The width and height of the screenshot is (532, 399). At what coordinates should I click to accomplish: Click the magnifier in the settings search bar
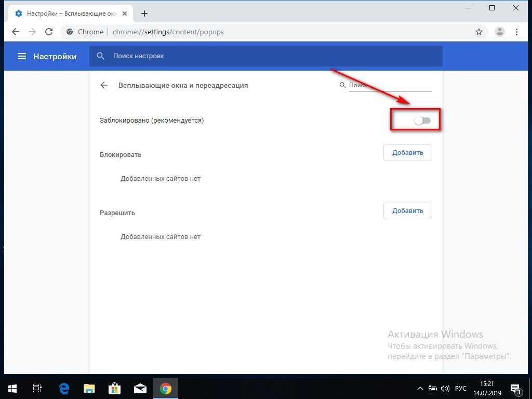tap(100, 56)
